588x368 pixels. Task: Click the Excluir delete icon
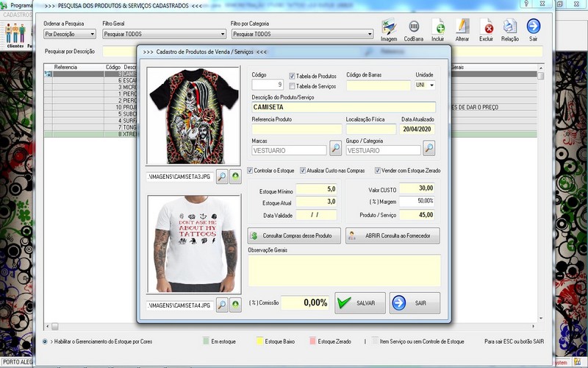[486, 29]
